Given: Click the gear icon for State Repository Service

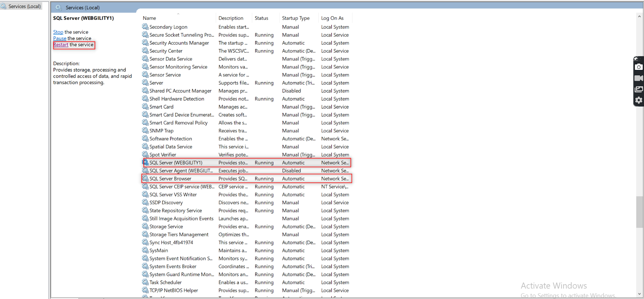Looking at the screenshot, I should click(145, 210).
